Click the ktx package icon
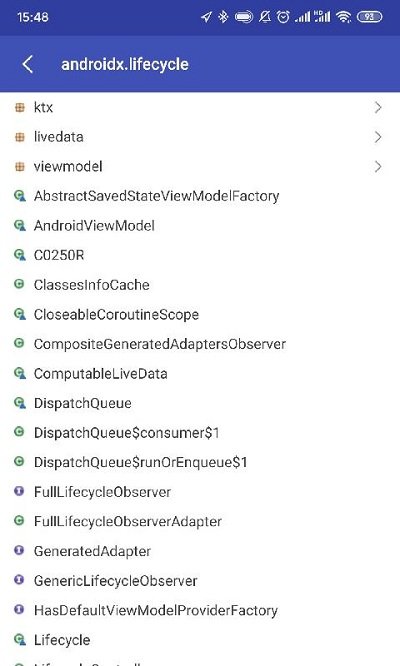The width and height of the screenshot is (400, 666). [x=20, y=107]
